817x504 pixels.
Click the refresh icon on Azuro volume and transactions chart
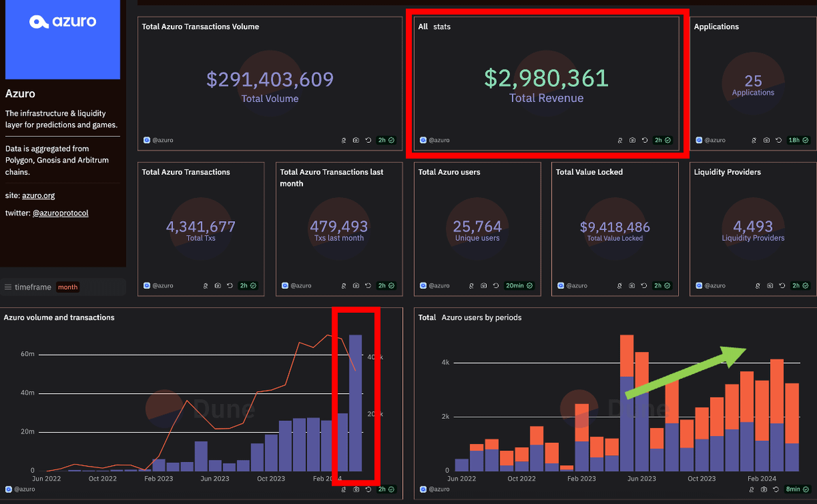368,489
